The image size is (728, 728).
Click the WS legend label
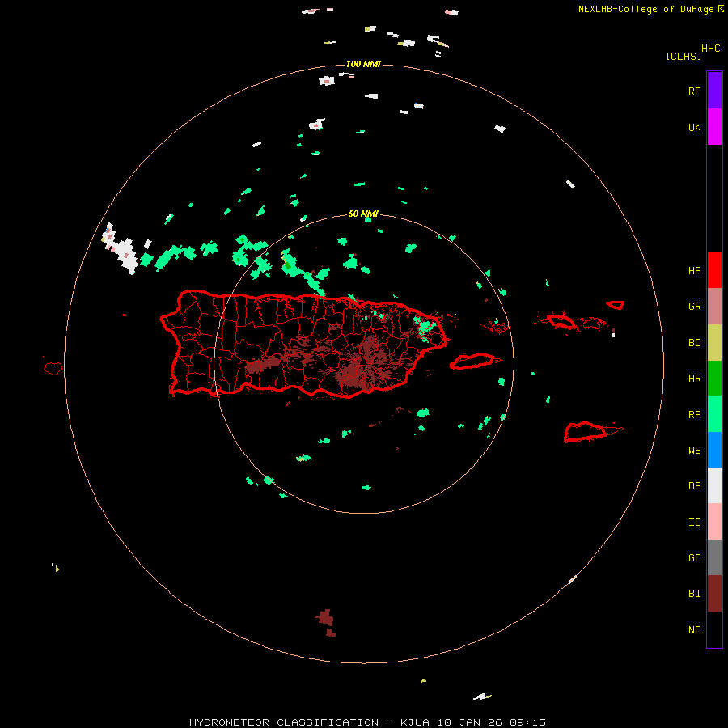pos(694,451)
